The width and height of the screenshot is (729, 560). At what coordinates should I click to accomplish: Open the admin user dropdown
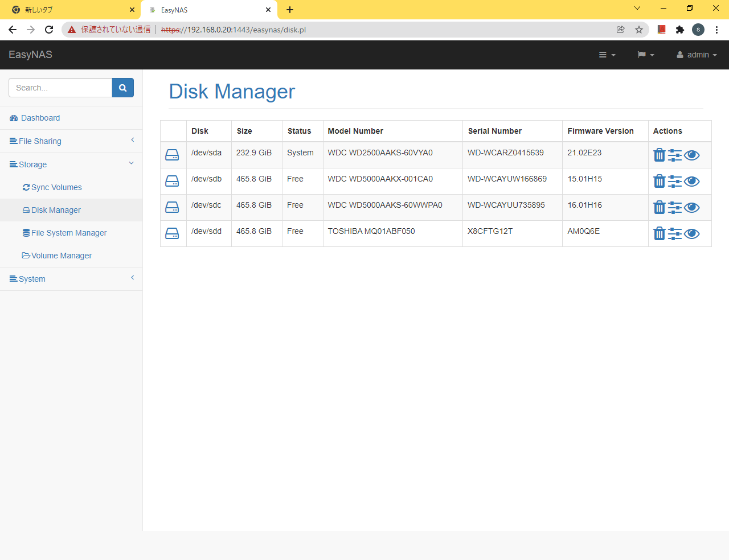click(x=697, y=55)
